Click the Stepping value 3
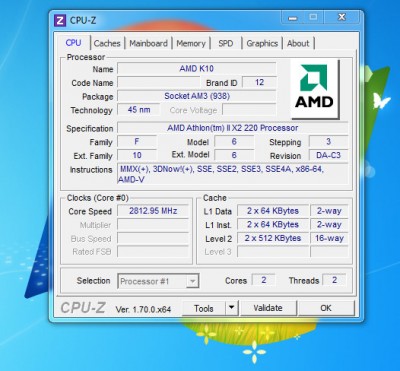This screenshot has height=371, width=400. coord(328,142)
